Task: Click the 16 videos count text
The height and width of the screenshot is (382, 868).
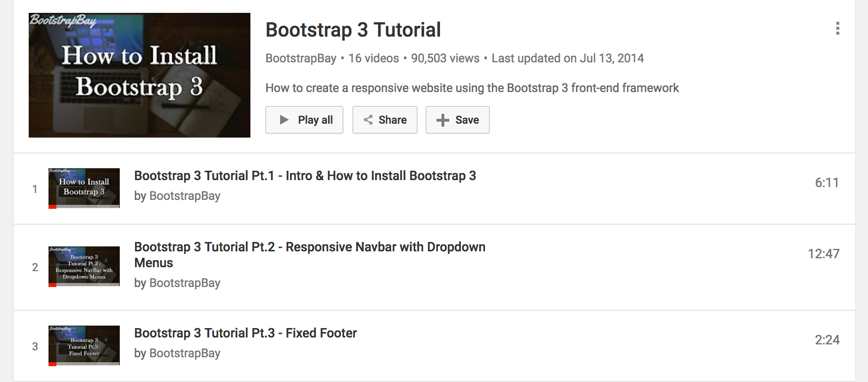Action: point(374,58)
